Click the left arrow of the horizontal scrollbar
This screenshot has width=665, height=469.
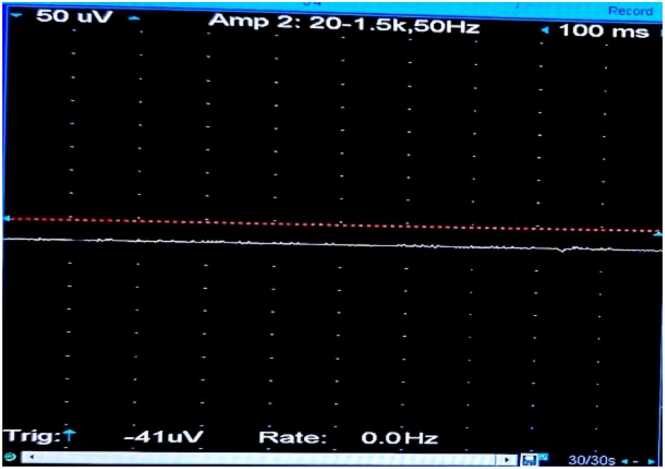pyautogui.click(x=31, y=457)
